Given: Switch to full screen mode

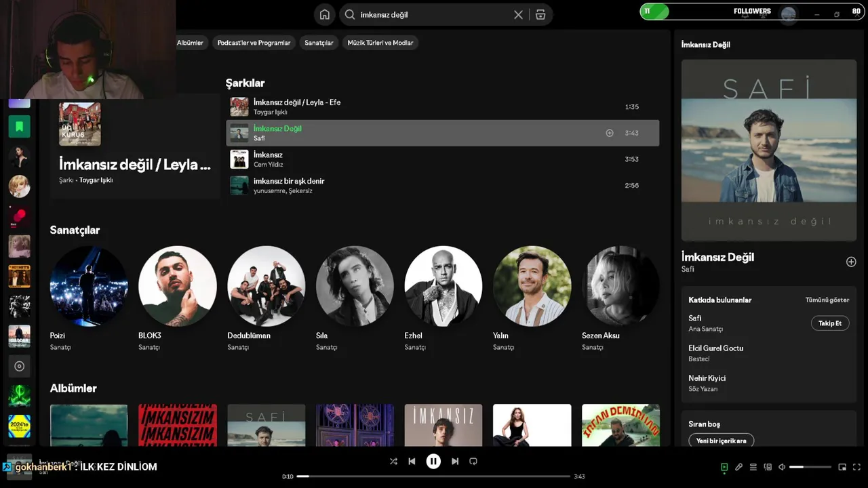Looking at the screenshot, I should tap(856, 467).
